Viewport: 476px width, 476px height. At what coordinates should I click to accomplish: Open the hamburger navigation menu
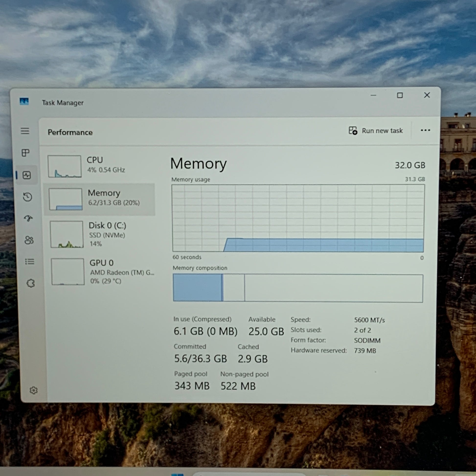tap(25, 131)
